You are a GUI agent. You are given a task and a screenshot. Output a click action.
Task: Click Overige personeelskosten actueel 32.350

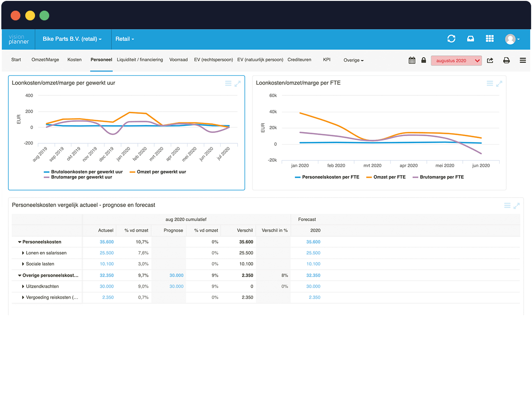(x=106, y=275)
